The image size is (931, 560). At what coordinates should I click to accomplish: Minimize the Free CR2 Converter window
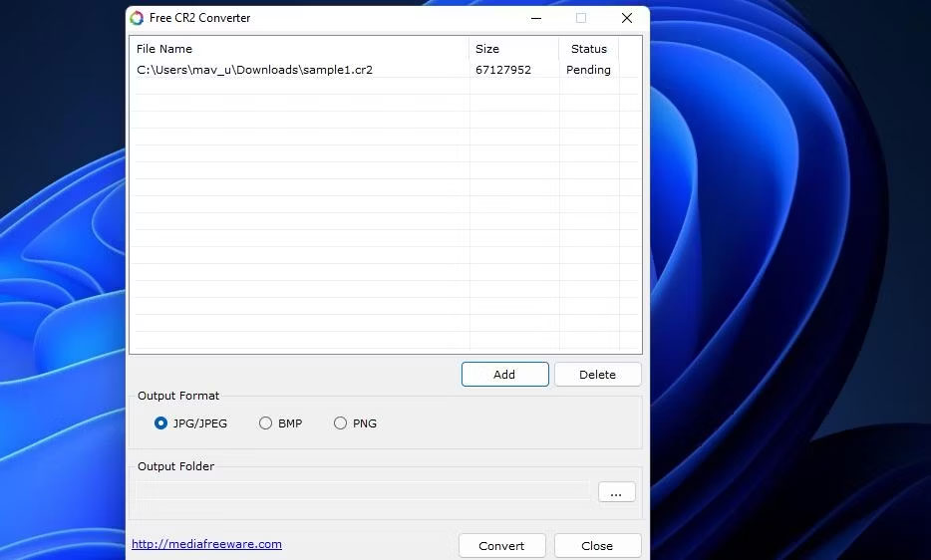tap(536, 18)
